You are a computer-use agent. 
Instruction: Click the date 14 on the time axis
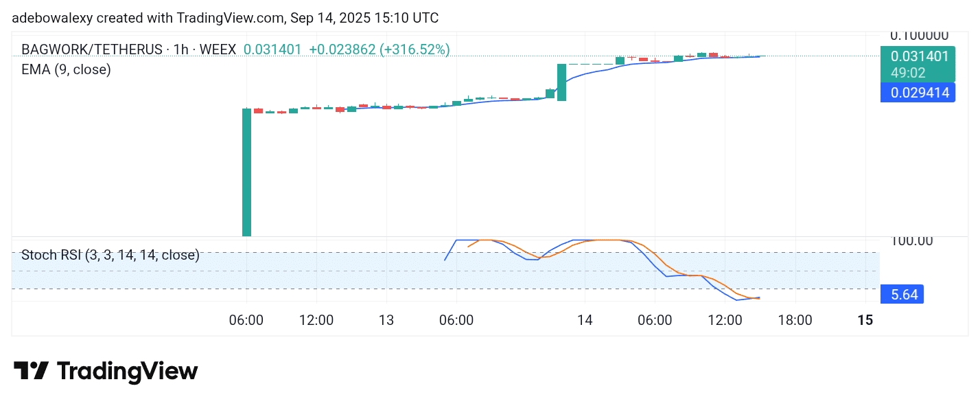click(585, 320)
